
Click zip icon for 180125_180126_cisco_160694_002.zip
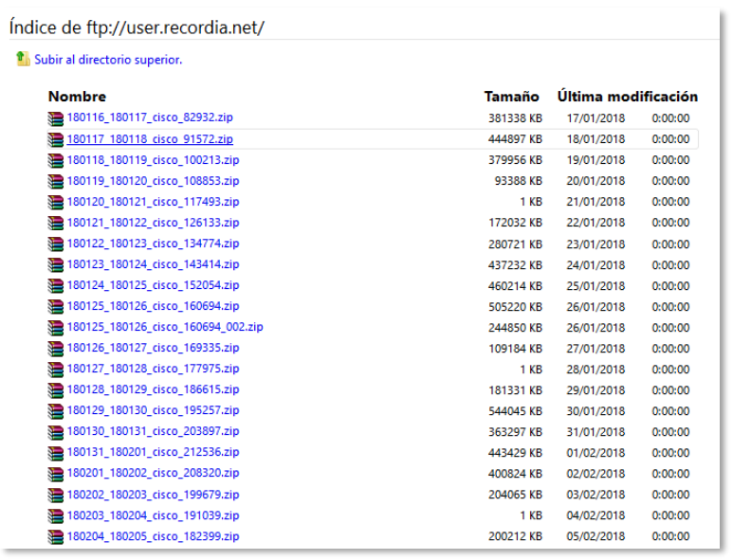(55, 328)
